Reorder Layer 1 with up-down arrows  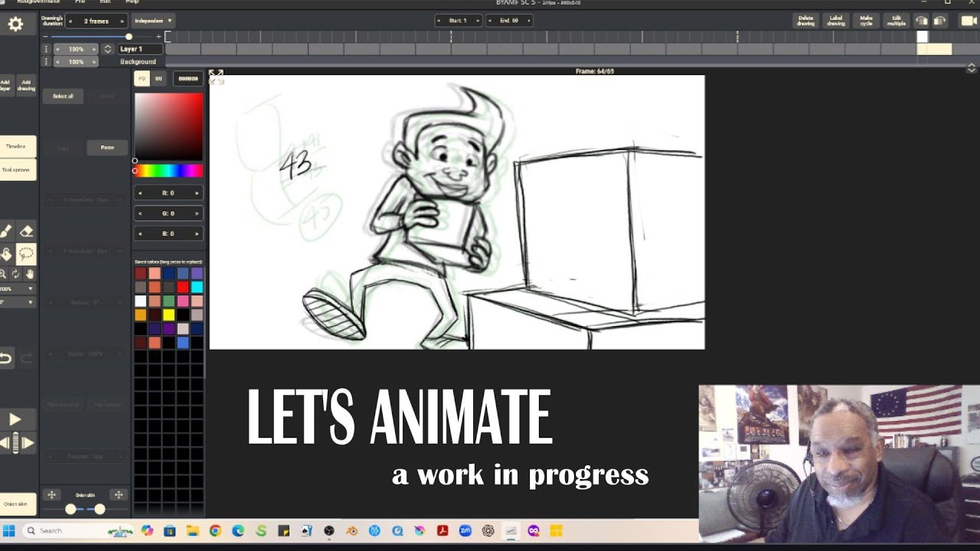coord(108,49)
